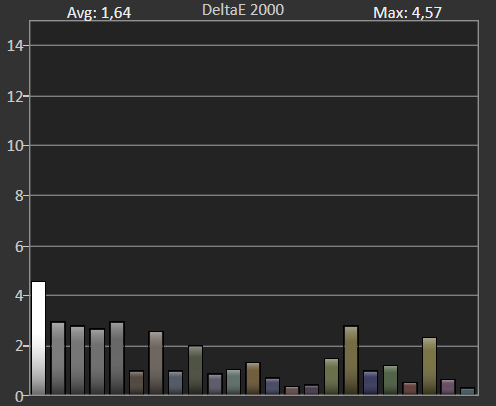Select the khaki-yellow bar reaching about 2.3

[x=429, y=366]
